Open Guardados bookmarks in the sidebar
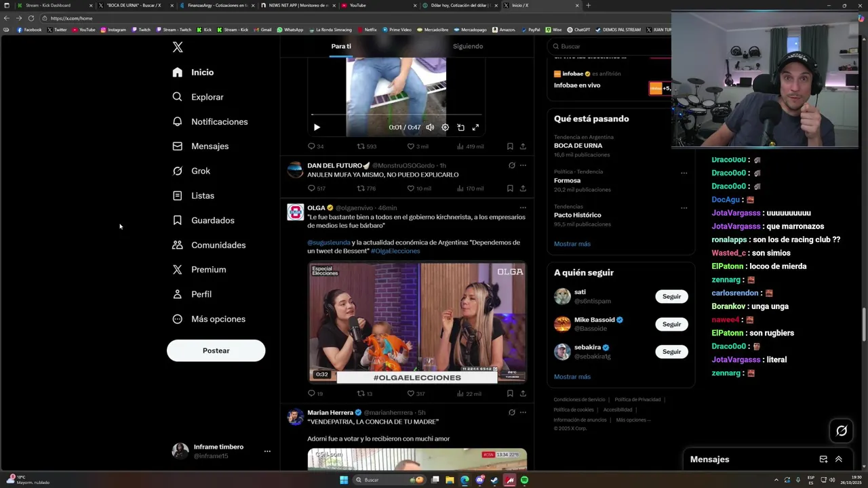 coord(203,220)
